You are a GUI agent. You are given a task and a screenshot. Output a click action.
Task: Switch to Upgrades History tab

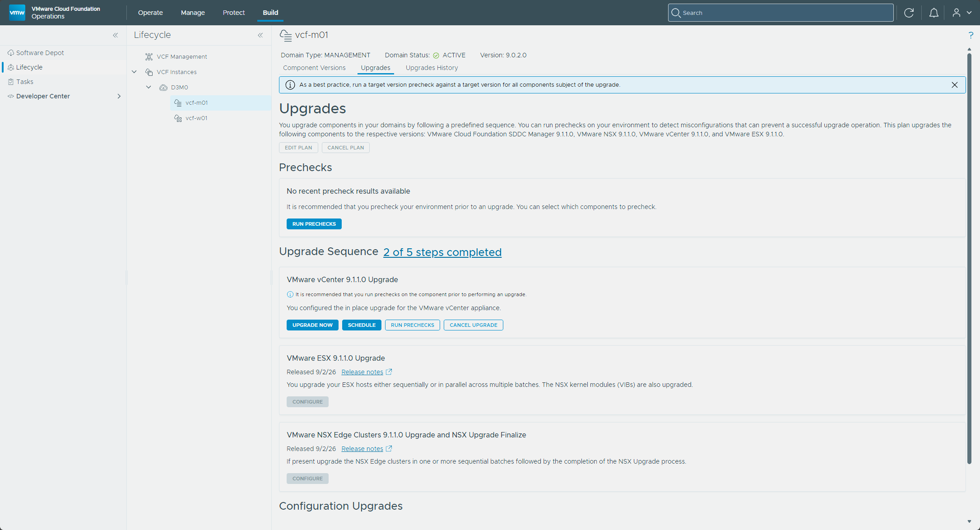click(432, 68)
